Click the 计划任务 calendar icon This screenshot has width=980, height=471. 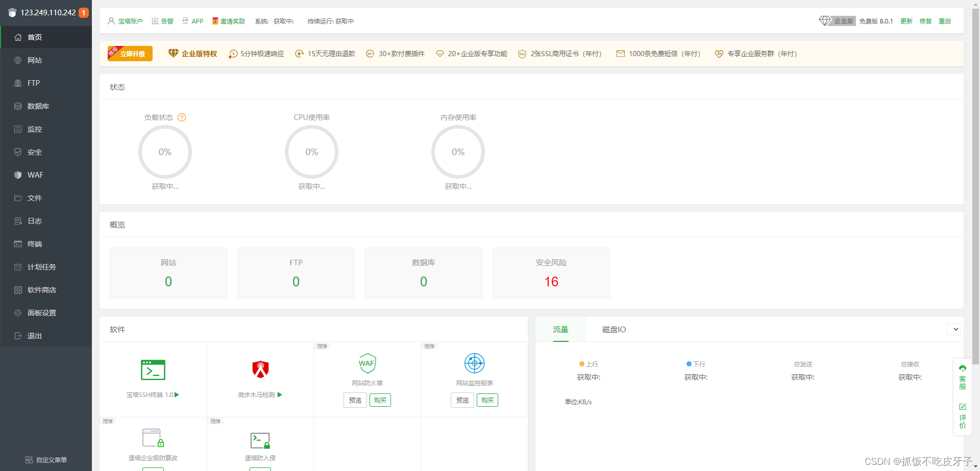coord(18,267)
